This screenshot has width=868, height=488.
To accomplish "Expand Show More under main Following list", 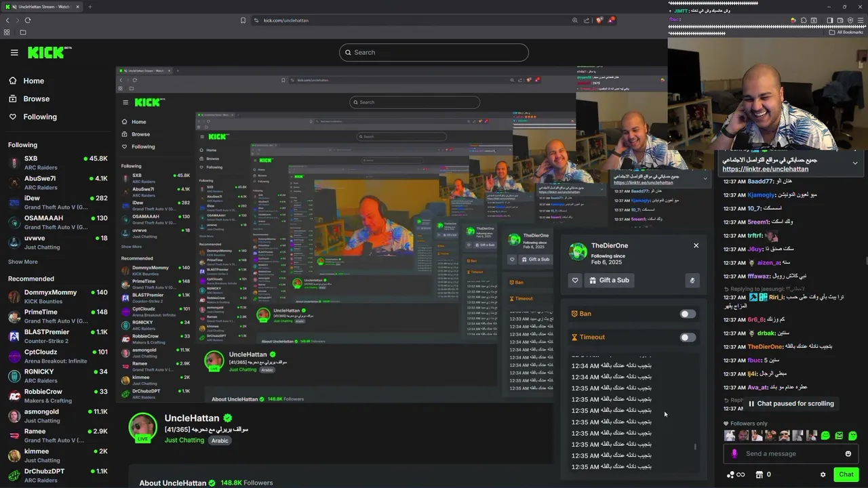I will point(23,262).
